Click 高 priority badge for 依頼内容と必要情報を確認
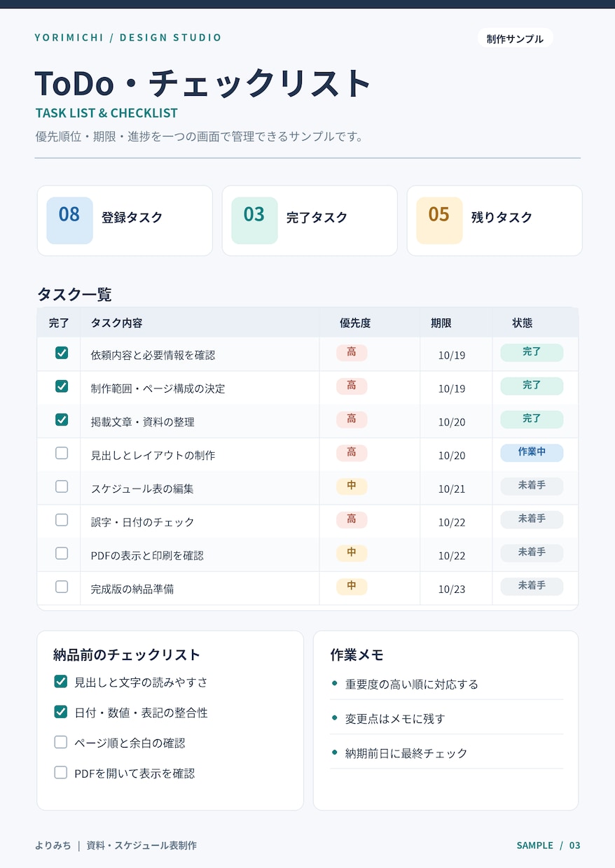This screenshot has width=615, height=868. click(x=352, y=352)
